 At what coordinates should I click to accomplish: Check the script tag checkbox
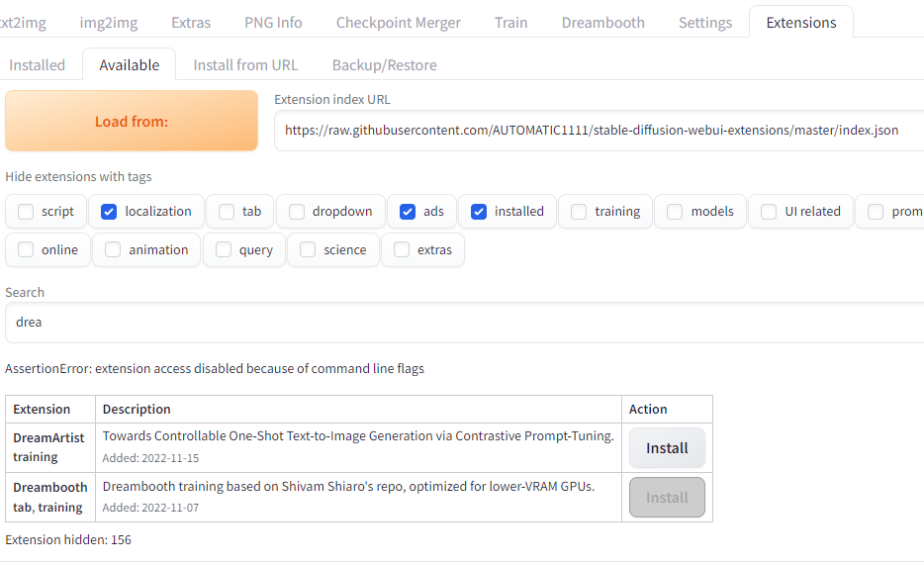pos(26,212)
